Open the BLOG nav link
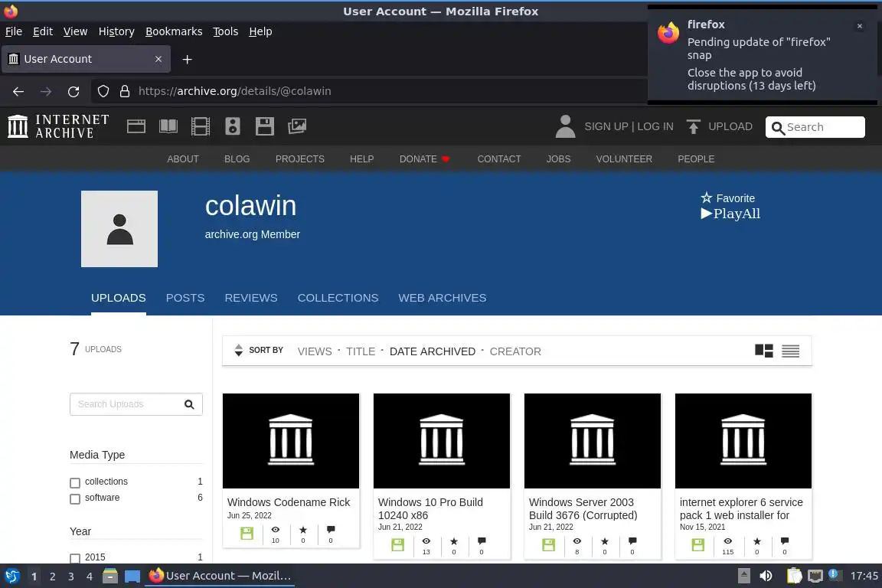The height and width of the screenshot is (588, 882). (x=237, y=158)
